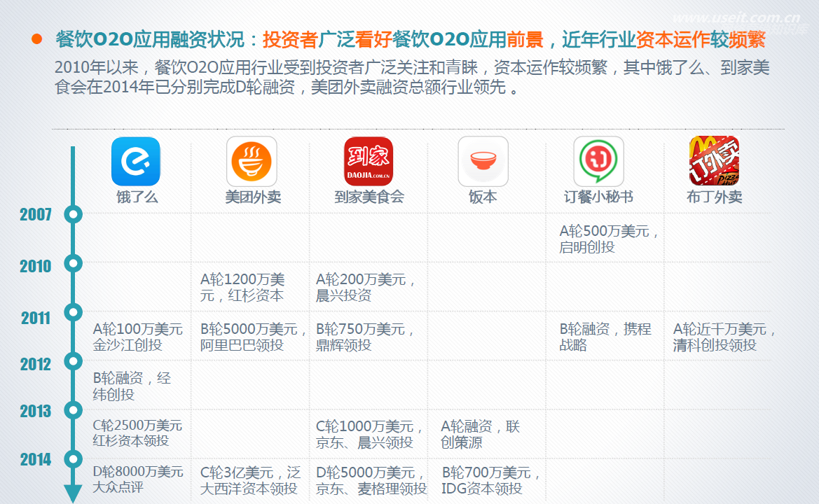Click the cell 'C轮2500万美元 红杉资本领投'
The image size is (819, 504).
click(x=137, y=433)
